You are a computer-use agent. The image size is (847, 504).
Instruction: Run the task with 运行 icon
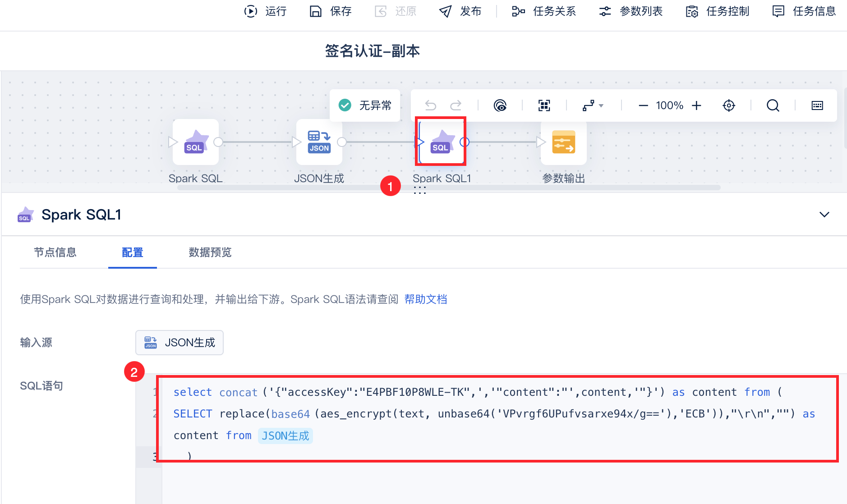coord(265,11)
